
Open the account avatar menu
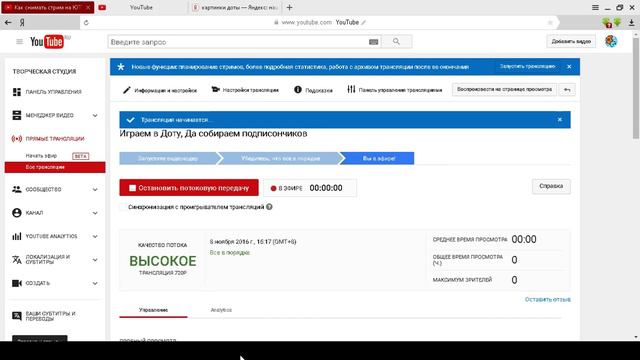point(611,41)
